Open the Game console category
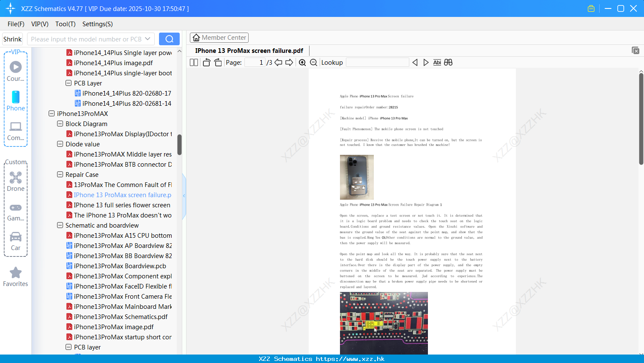 pos(16,212)
